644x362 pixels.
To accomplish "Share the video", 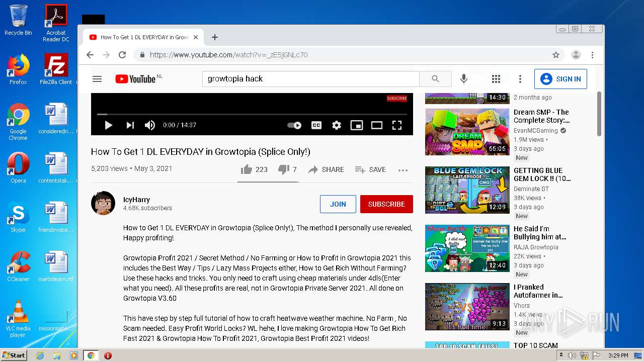I will pyautogui.click(x=326, y=169).
